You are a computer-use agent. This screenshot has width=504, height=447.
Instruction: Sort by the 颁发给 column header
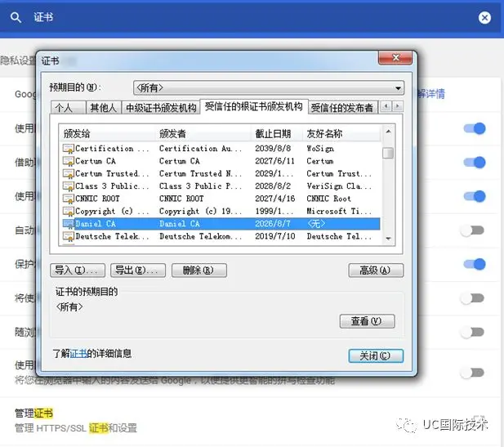pos(107,133)
